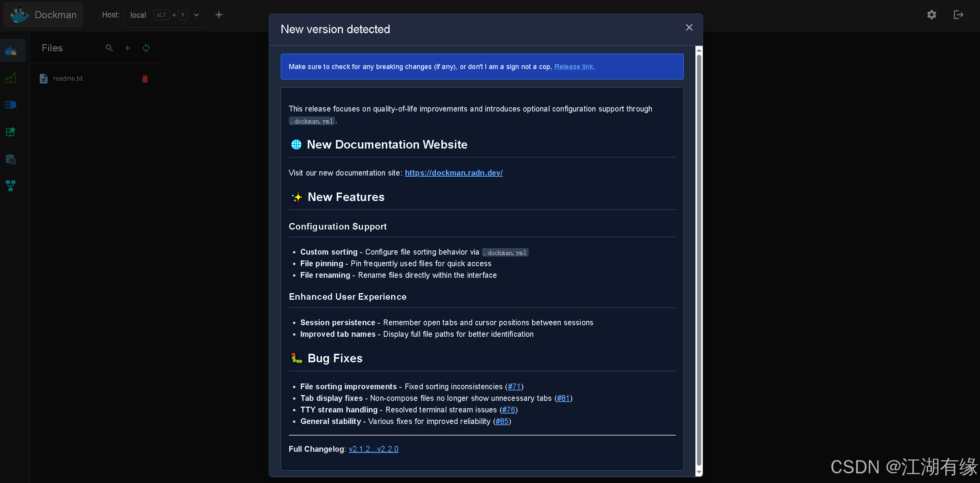The width and height of the screenshot is (980, 483).
Task: Expand the local host dropdown
Action: (196, 15)
